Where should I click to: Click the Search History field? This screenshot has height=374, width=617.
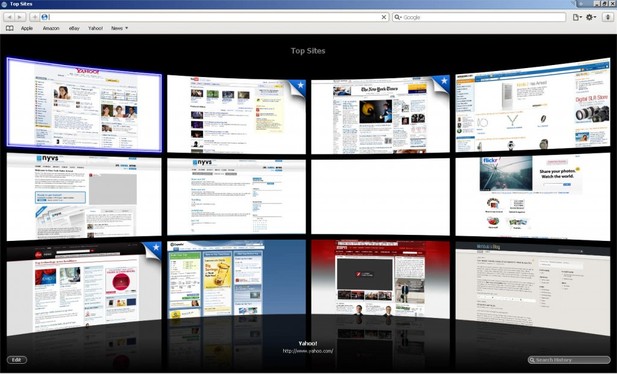569,359
